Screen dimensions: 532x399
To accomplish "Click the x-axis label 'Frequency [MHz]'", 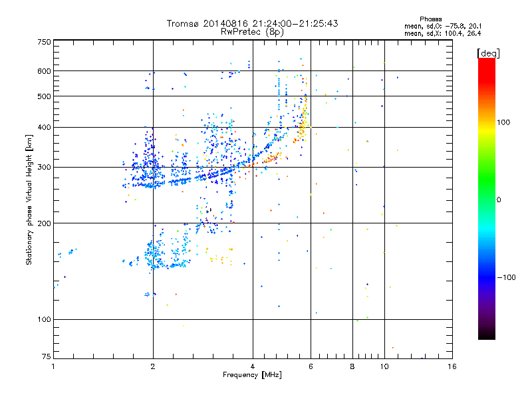I will pos(252,375).
